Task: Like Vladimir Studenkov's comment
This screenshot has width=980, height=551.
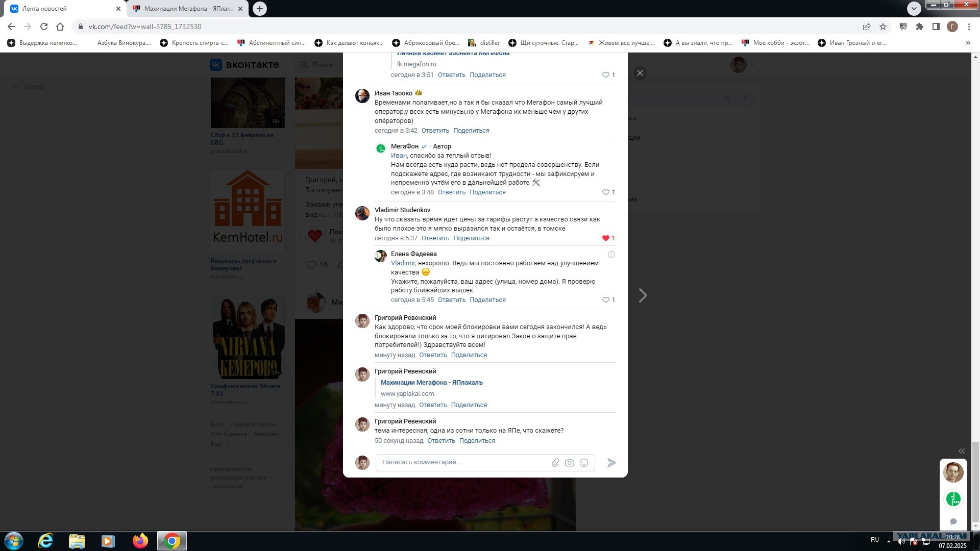Action: [x=606, y=238]
